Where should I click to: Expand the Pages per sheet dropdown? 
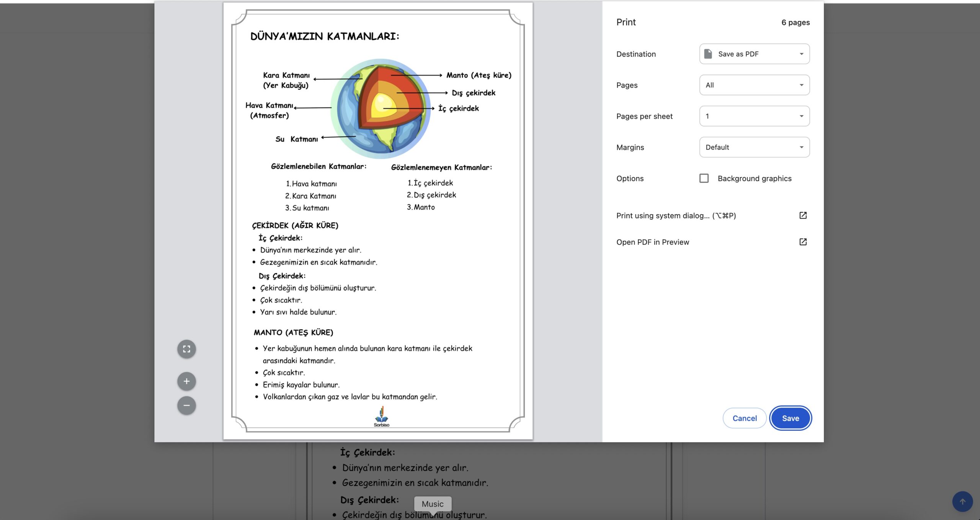click(754, 116)
